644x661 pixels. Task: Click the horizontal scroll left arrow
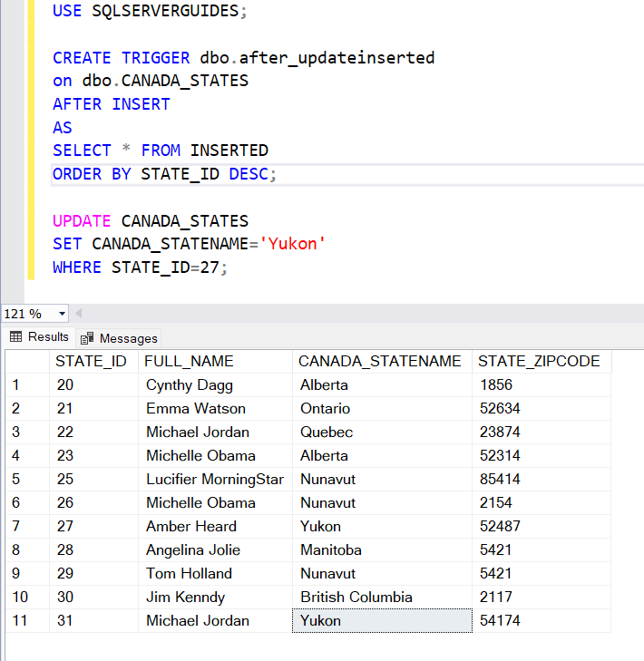78,314
